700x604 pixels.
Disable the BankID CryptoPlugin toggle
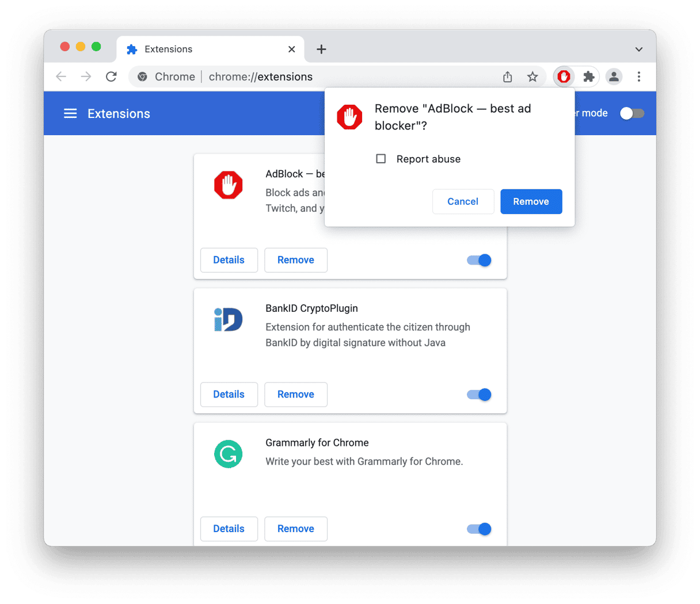pyautogui.click(x=479, y=395)
